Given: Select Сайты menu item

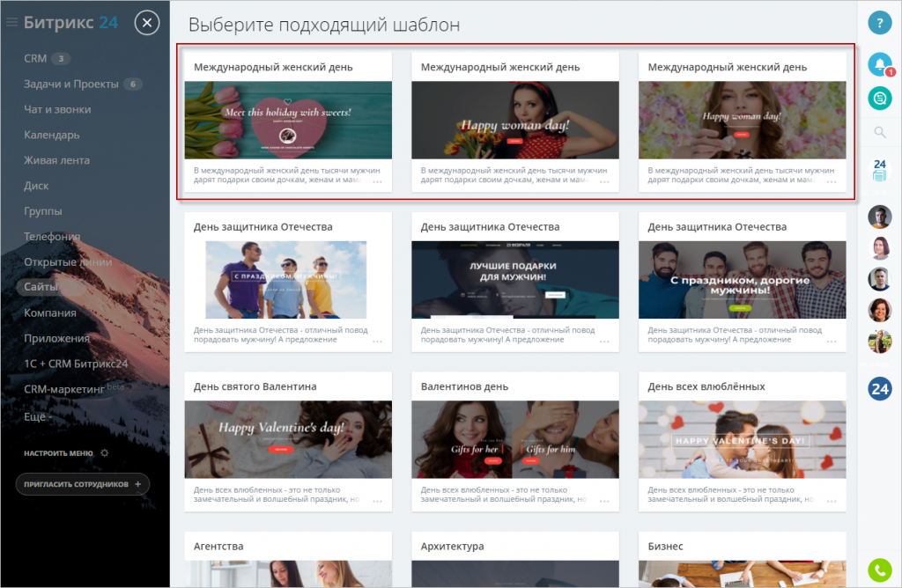Looking at the screenshot, I should pyautogui.click(x=41, y=287).
